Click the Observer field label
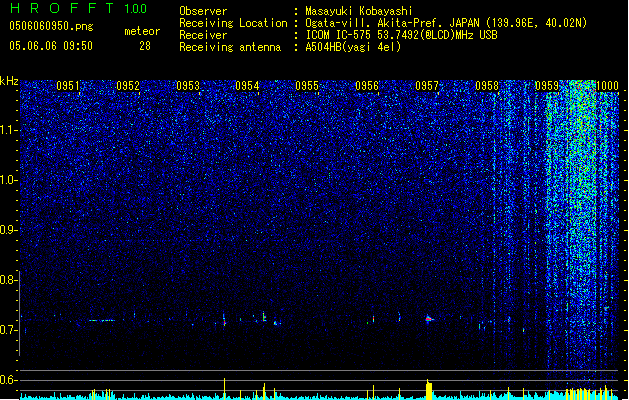629x400 pixels. click(203, 11)
